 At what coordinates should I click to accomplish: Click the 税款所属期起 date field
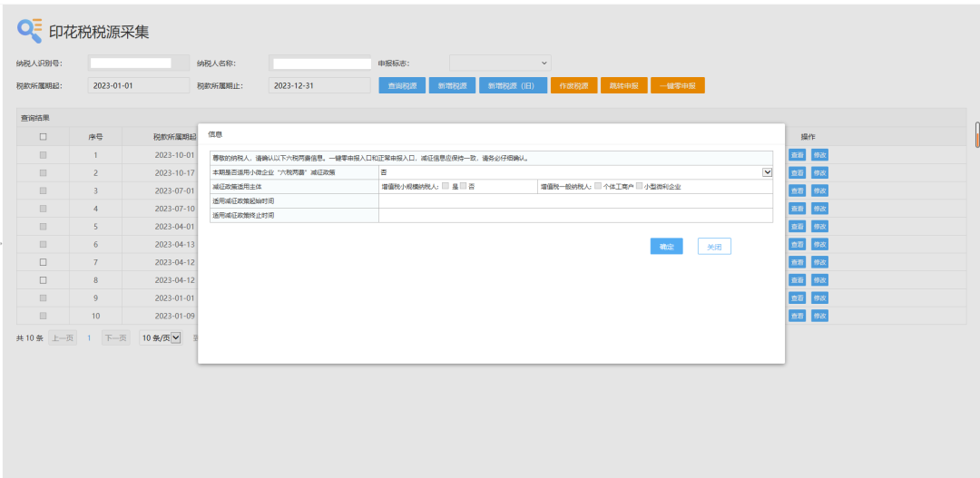pos(138,85)
